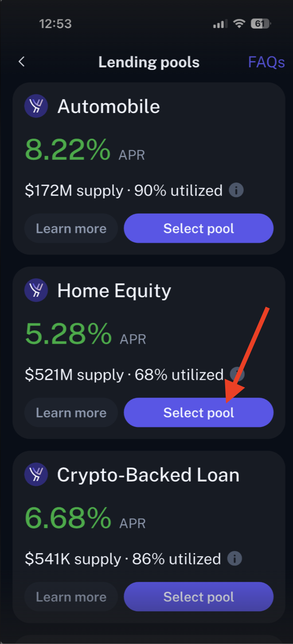
Task: Tap the Automobile pool title
Action: [109, 107]
